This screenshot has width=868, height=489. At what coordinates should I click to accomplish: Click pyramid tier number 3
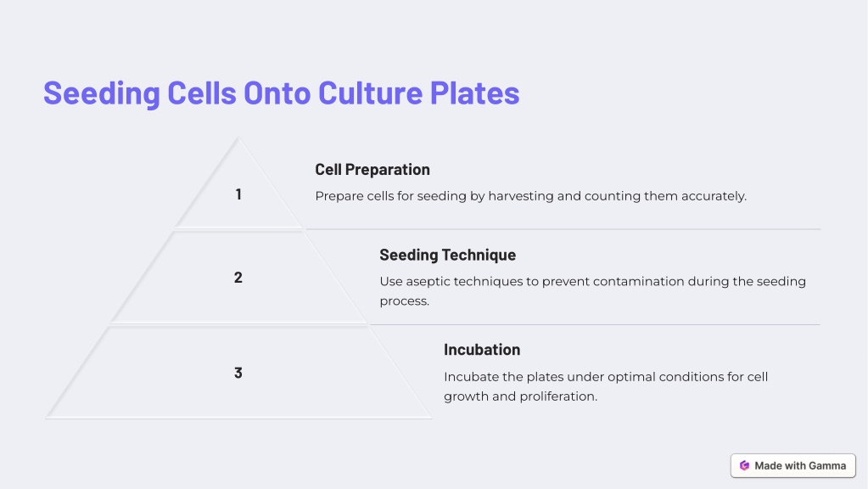(238, 373)
